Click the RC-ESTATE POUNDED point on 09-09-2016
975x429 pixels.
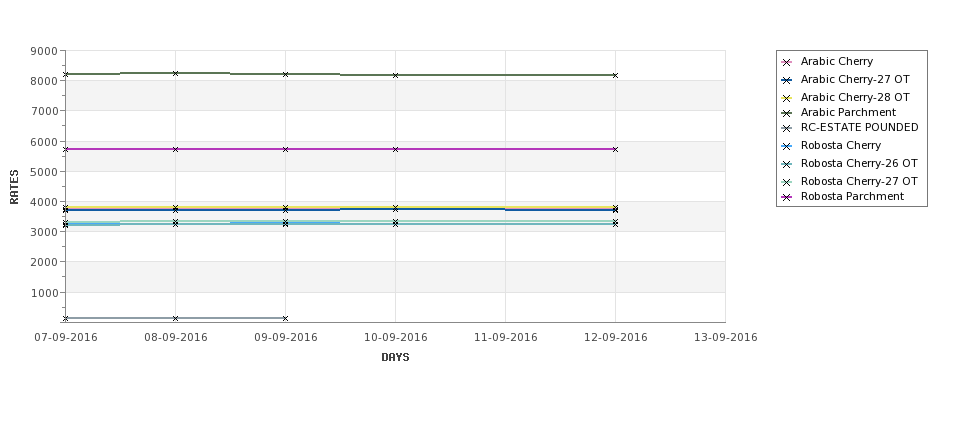click(285, 318)
